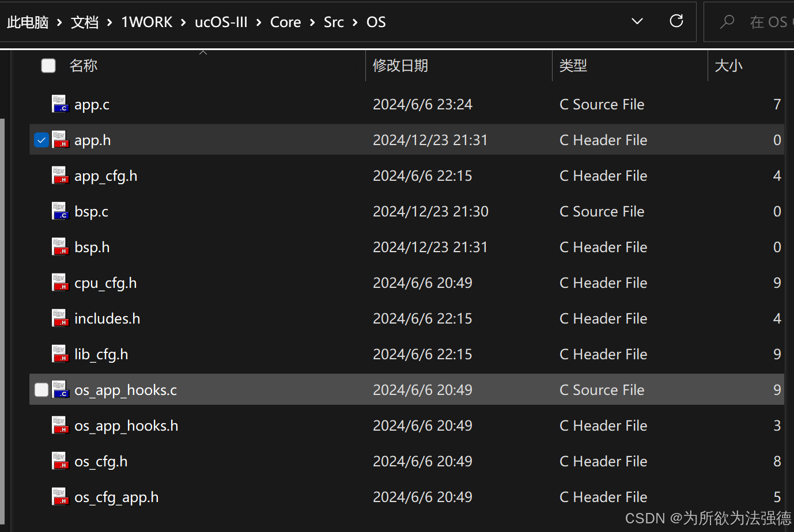Click the refresh icon in the address bar
794x532 pixels.
click(676, 21)
